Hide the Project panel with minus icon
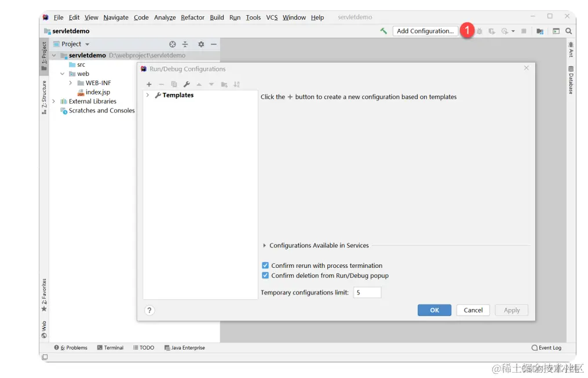Viewport: 588px width, 378px height. point(214,44)
